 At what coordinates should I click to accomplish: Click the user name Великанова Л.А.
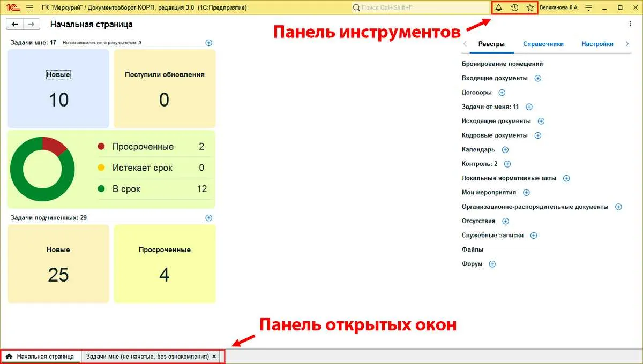point(559,7)
